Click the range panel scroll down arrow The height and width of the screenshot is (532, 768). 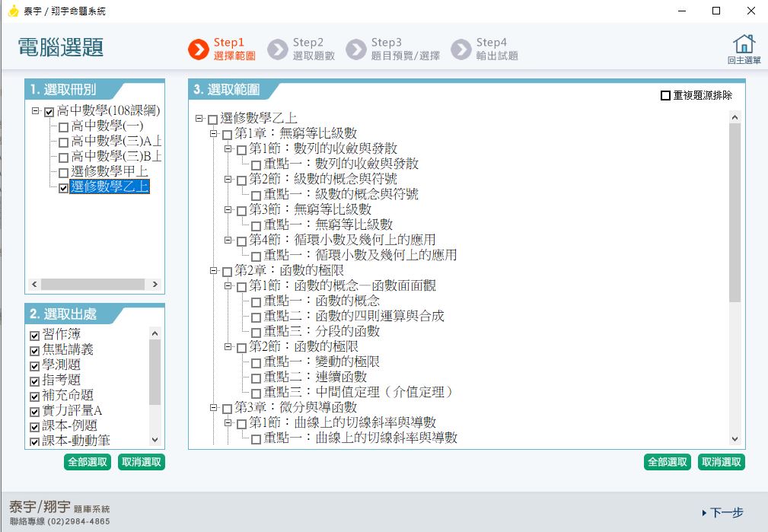735,439
